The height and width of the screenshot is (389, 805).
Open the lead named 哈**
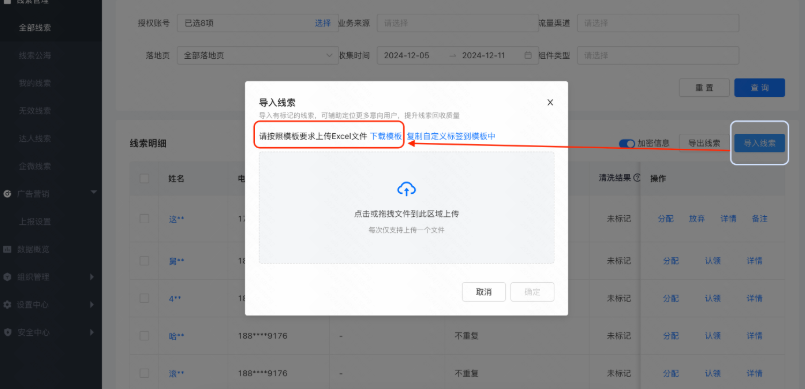coord(176,336)
